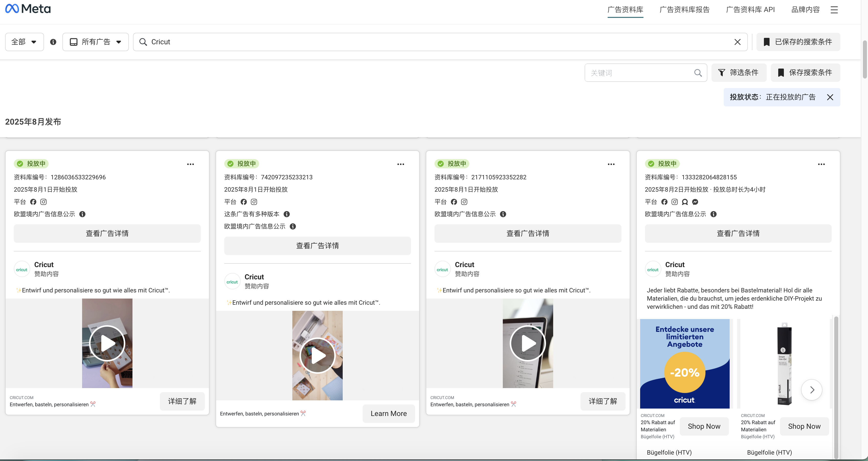Click filter icon on 筛选条件 button
868x461 pixels.
tap(721, 72)
